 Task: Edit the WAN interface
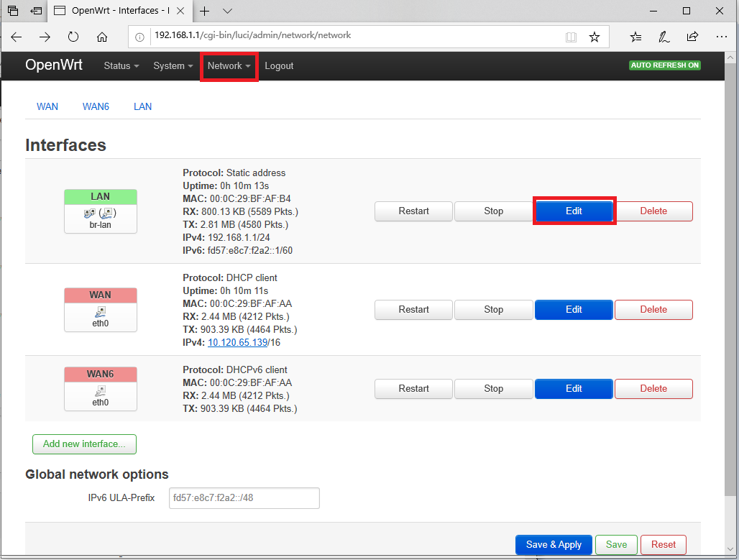(x=574, y=310)
